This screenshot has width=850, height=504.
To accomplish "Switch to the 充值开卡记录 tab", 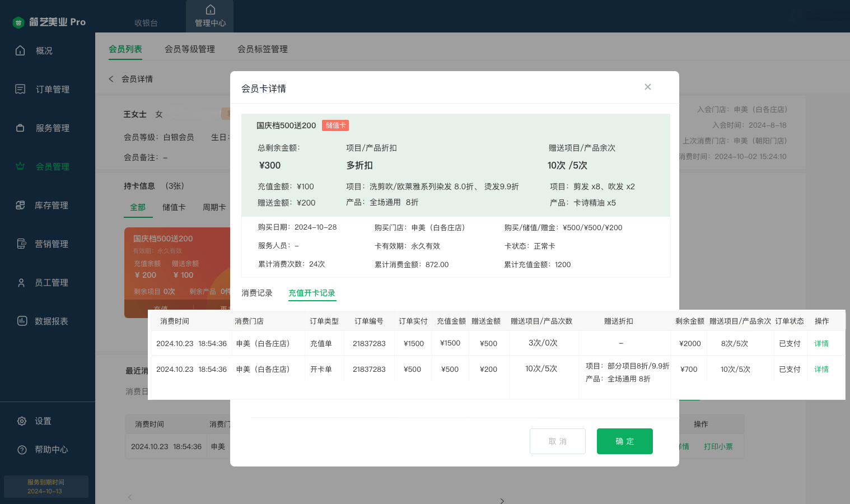I will click(312, 293).
